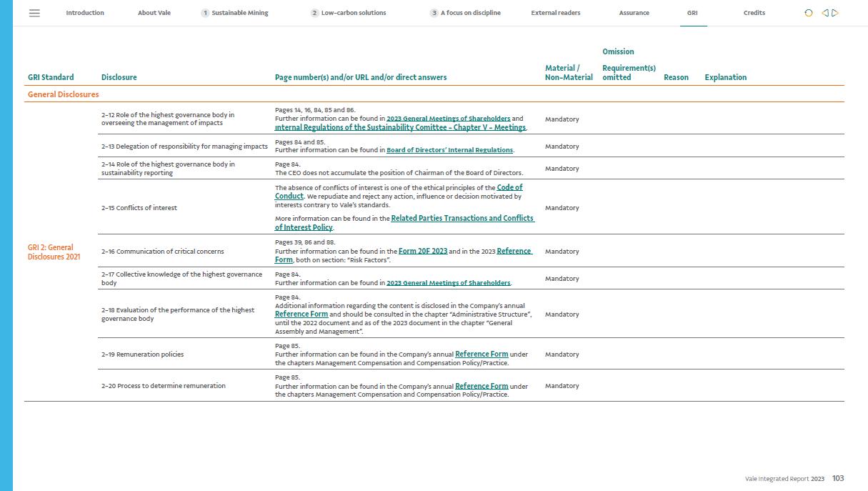Click Reference Form link in 2-19 Remuneration policies
Image resolution: width=868 pixels, height=491 pixels.
[482, 354]
